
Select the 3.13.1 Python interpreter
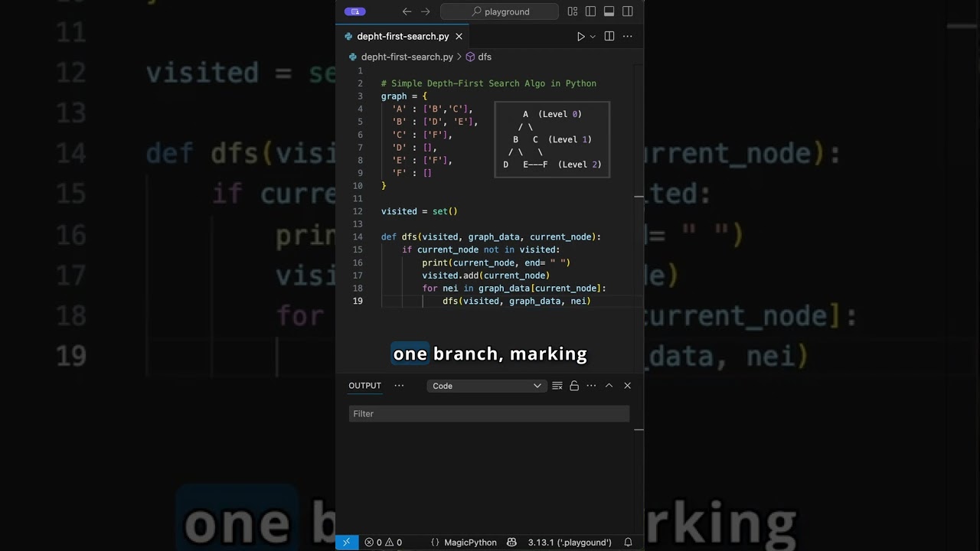tap(570, 542)
